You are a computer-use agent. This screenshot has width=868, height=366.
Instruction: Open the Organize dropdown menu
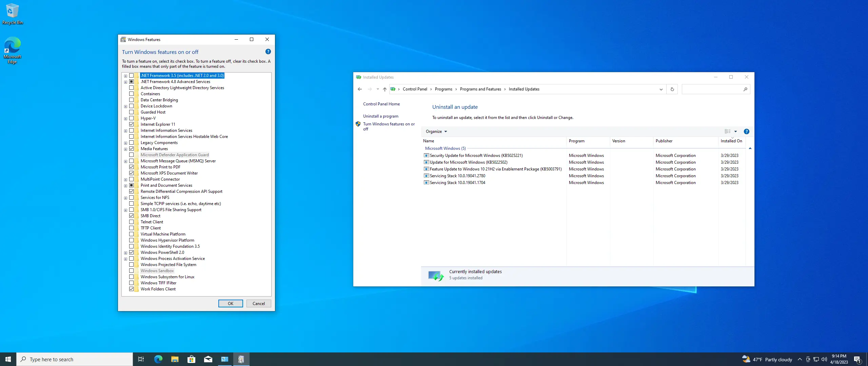pyautogui.click(x=436, y=131)
